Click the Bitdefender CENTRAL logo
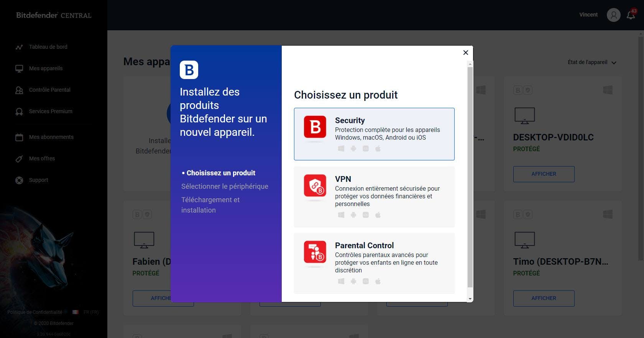The width and height of the screenshot is (644, 338). (x=54, y=15)
